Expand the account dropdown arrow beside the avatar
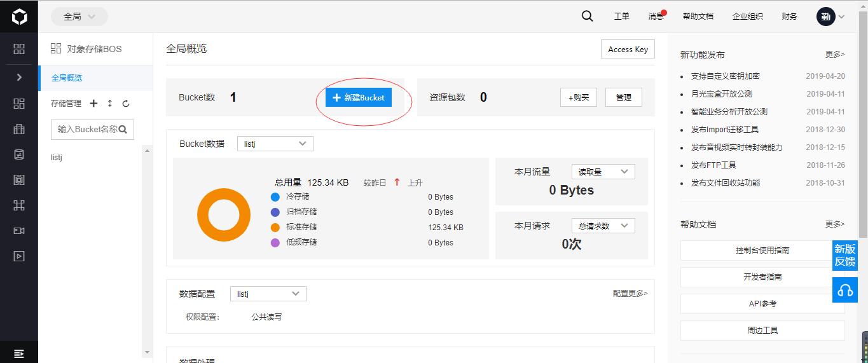 tap(841, 17)
